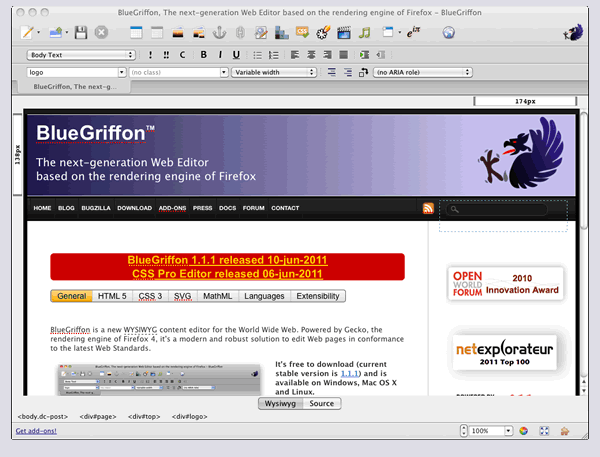Select the Extensibility page tab
Screen dimensions: 600x457
click(318, 296)
